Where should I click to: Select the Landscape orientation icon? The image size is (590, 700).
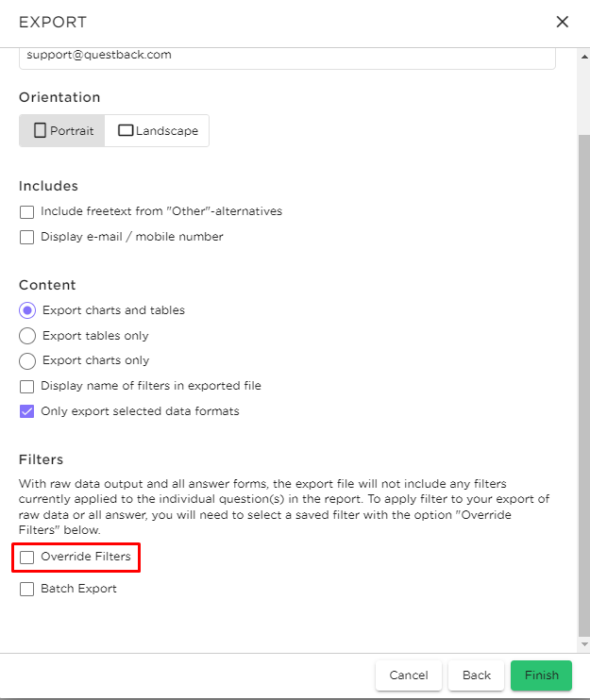point(126,130)
